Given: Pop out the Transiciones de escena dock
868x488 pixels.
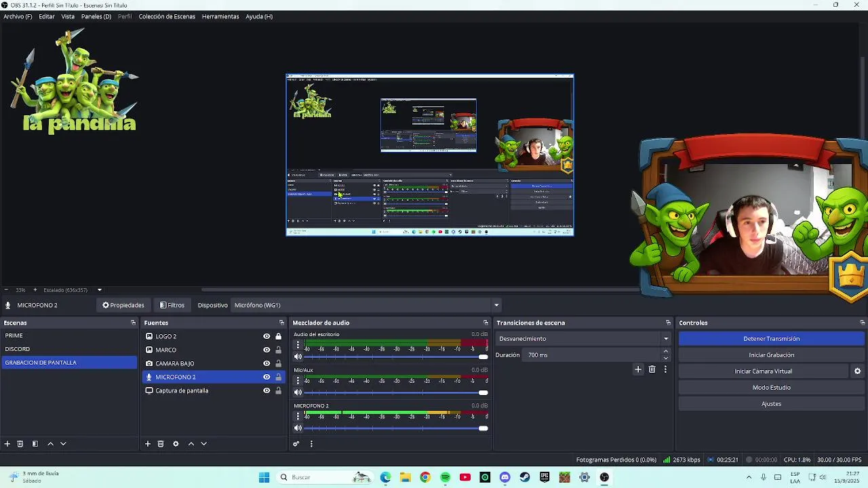Looking at the screenshot, I should point(668,323).
